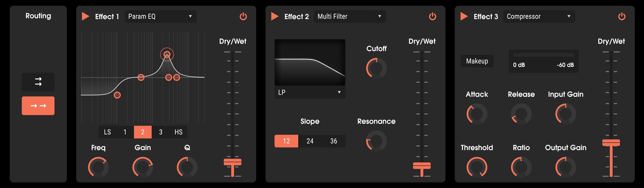
Task: Toggle Effect 1 power button
Action: (x=243, y=16)
